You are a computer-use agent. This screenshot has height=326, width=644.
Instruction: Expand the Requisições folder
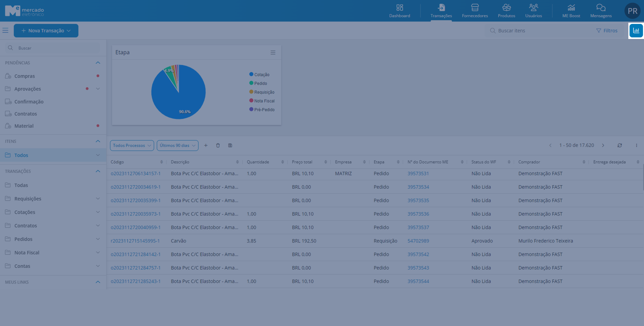coord(98,198)
